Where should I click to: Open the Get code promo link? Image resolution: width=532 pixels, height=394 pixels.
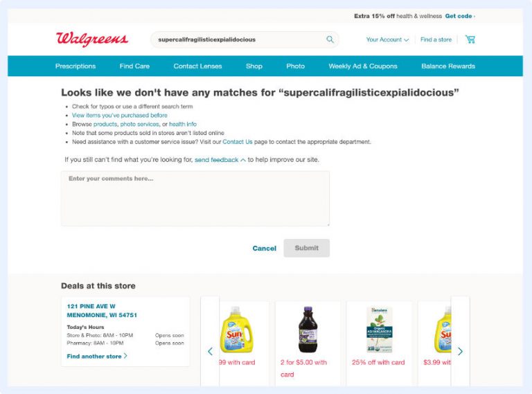(459, 16)
